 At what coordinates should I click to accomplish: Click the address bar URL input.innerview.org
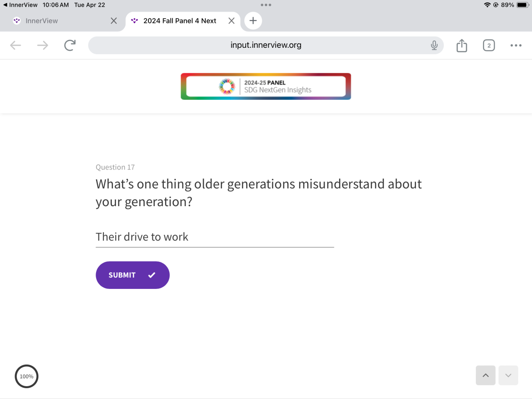[x=266, y=45]
